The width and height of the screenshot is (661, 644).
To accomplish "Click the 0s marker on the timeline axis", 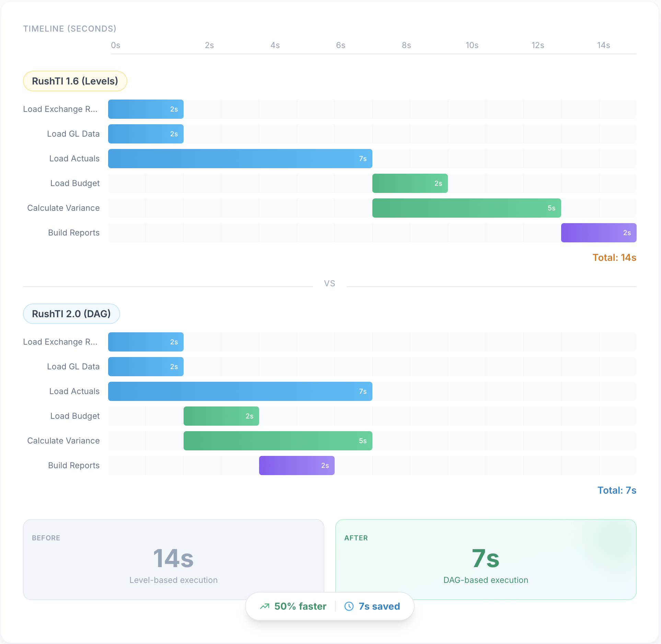I will pos(115,45).
